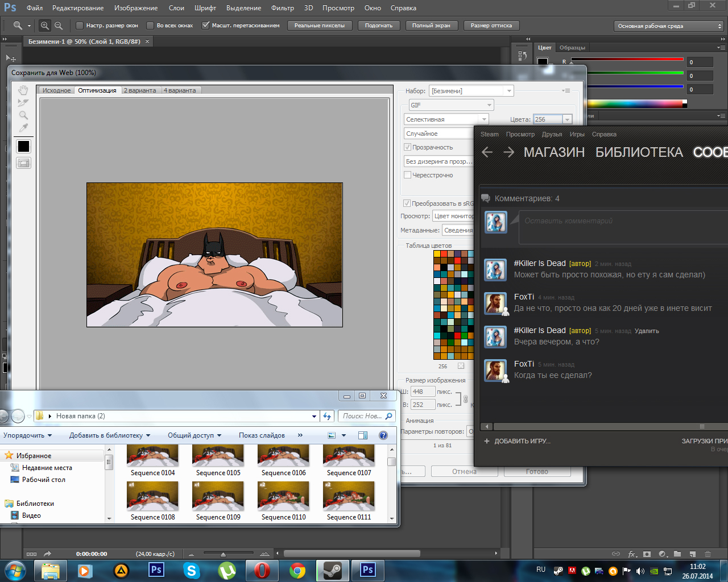The width and height of the screenshot is (728, 582).
Task: Open the 'Фильтр' menu
Action: click(x=283, y=8)
